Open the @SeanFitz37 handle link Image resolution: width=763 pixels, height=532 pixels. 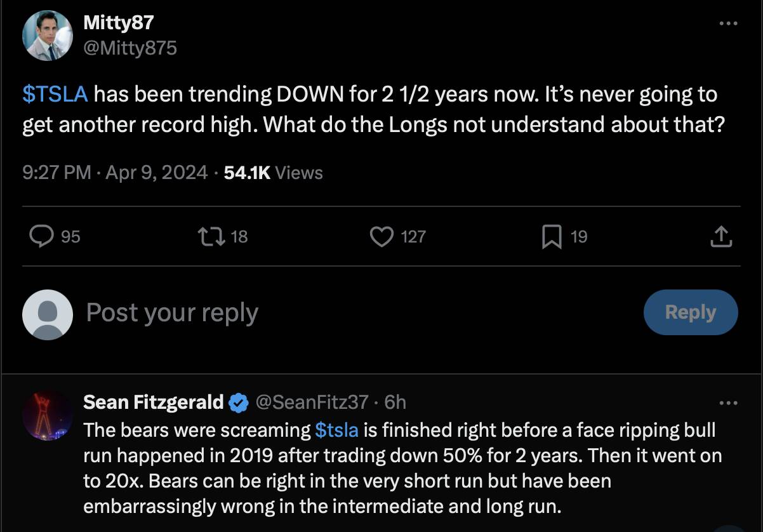click(x=312, y=402)
